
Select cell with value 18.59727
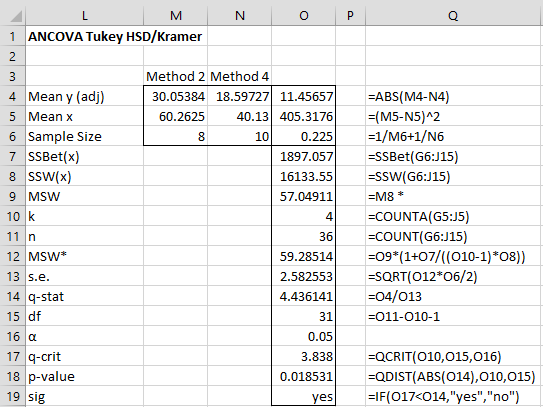pos(240,96)
